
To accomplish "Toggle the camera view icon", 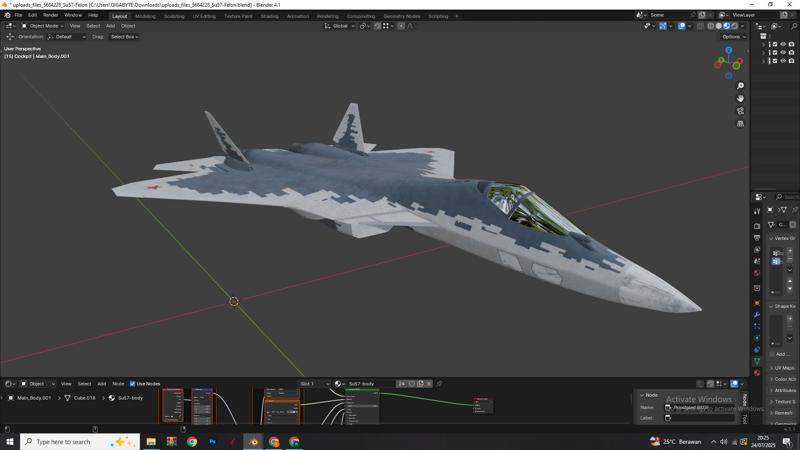I will 740,111.
